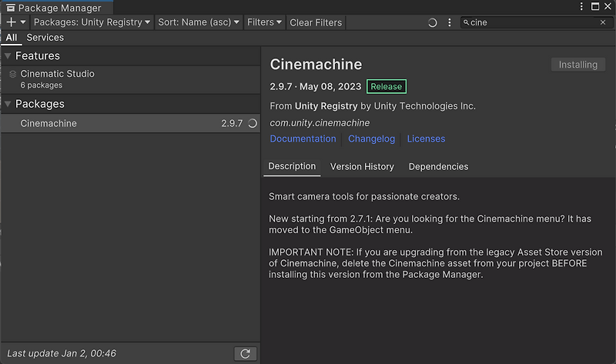The image size is (616, 364).
Task: Maximize the Package Manager window
Action: pyautogui.click(x=595, y=7)
